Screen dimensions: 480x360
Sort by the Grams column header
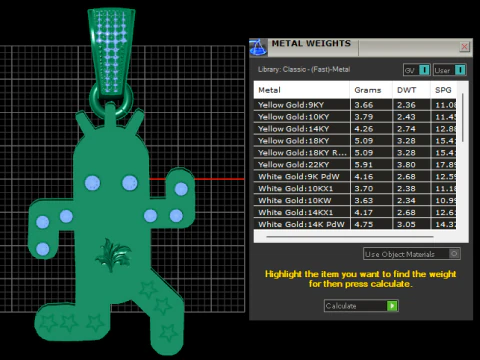(371, 90)
